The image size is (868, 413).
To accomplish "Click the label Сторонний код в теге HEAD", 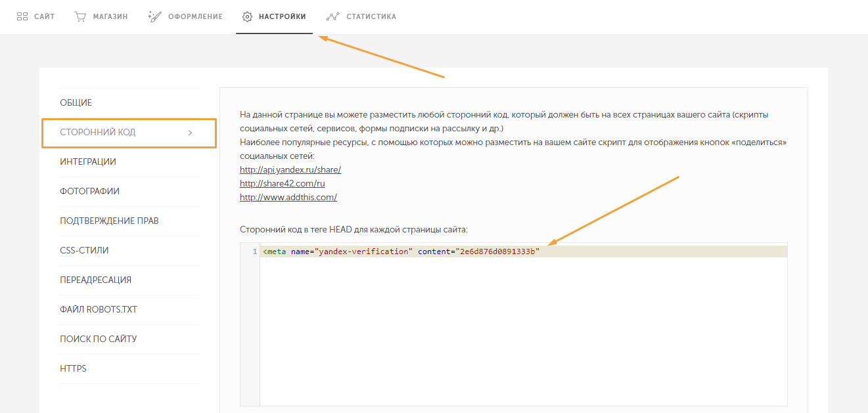I will 354,230.
